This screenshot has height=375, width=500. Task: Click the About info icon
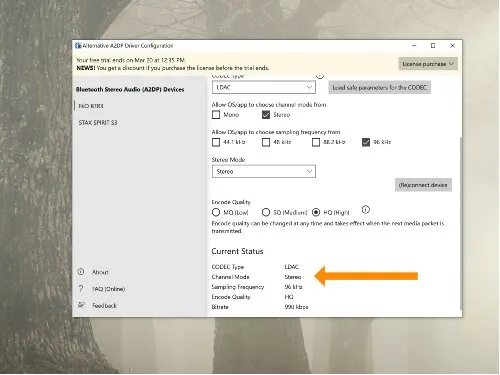[x=81, y=272]
